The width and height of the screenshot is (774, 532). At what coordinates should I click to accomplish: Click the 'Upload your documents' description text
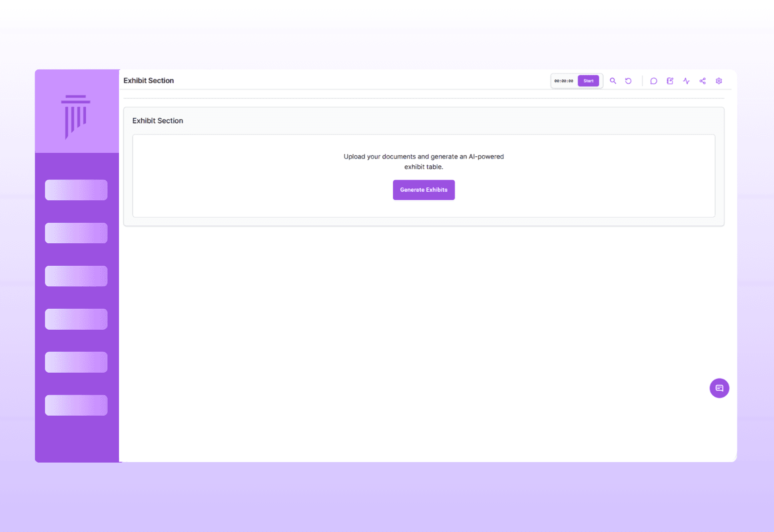pos(424,161)
